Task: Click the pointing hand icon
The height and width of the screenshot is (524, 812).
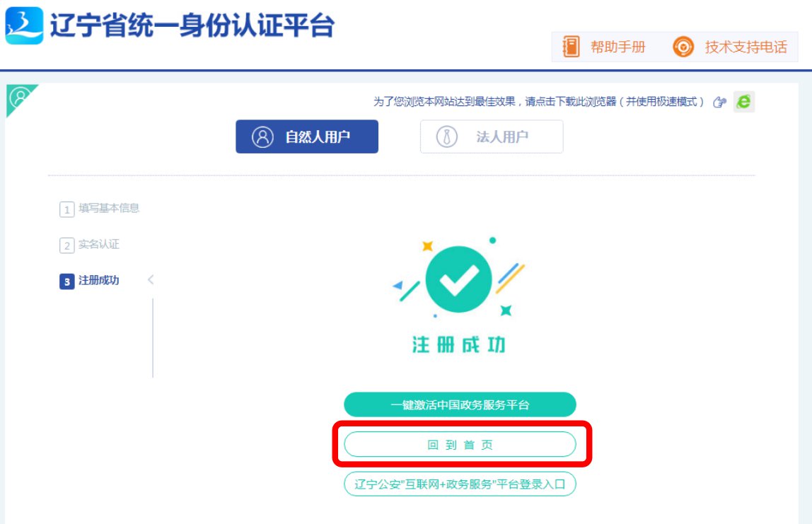Action: click(x=720, y=103)
